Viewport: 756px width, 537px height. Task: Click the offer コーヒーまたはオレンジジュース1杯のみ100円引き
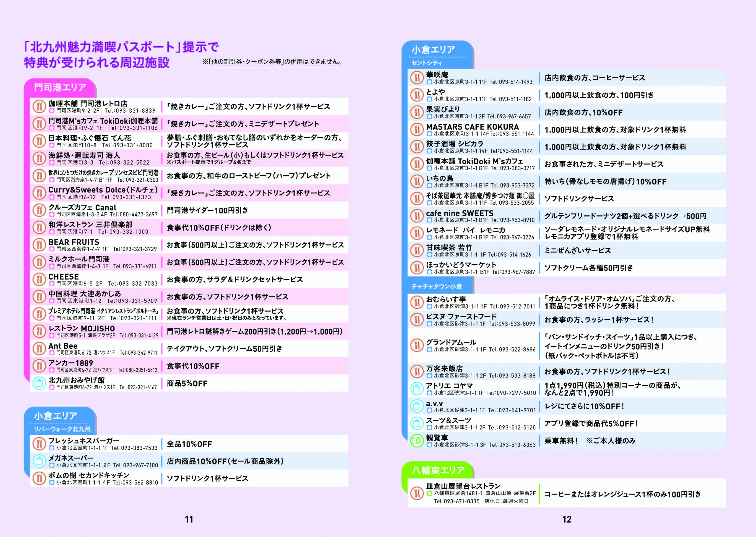coord(623,494)
